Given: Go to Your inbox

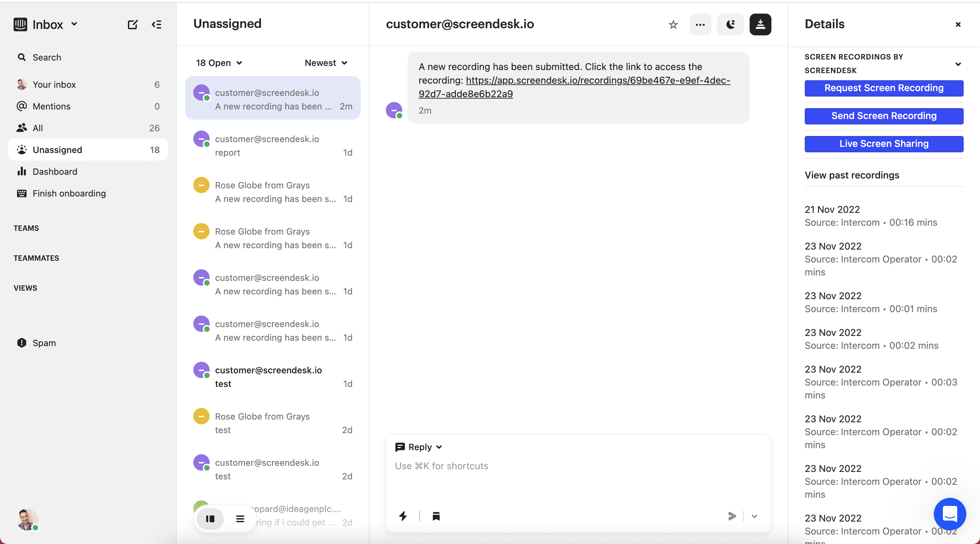Looking at the screenshot, I should tap(54, 84).
